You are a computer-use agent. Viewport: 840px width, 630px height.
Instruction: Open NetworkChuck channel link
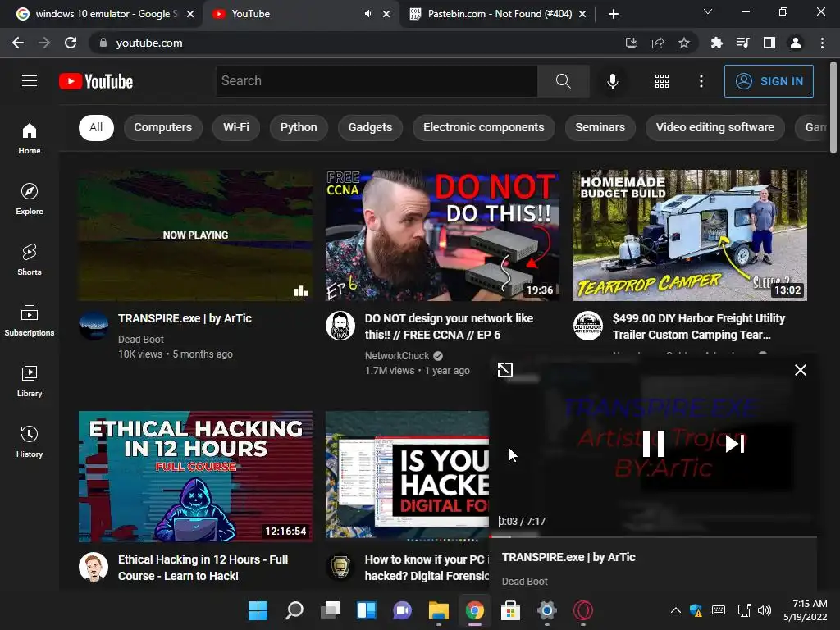[397, 356]
